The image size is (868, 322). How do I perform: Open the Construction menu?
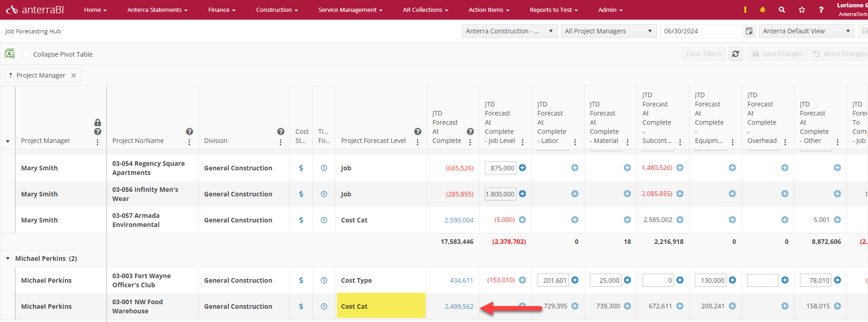[277, 10]
